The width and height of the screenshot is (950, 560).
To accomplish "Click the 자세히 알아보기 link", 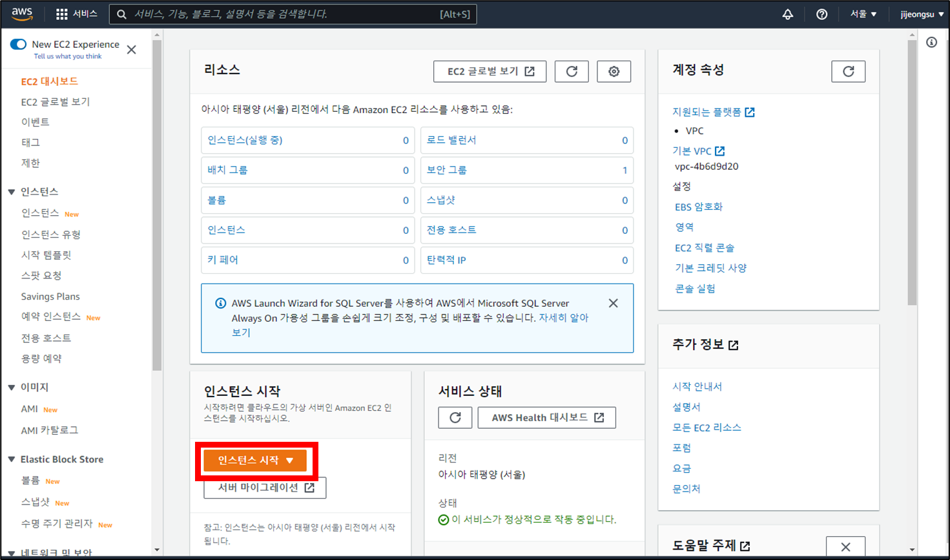I will pyautogui.click(x=564, y=318).
